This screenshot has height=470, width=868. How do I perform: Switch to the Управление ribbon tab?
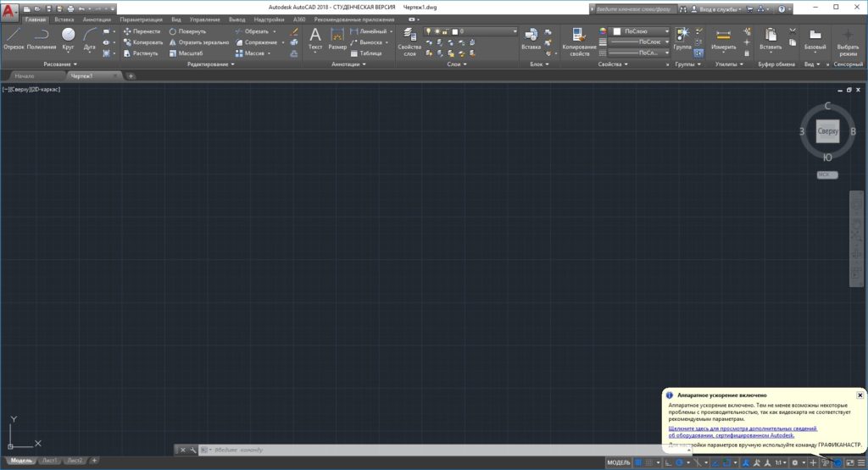[x=205, y=19]
